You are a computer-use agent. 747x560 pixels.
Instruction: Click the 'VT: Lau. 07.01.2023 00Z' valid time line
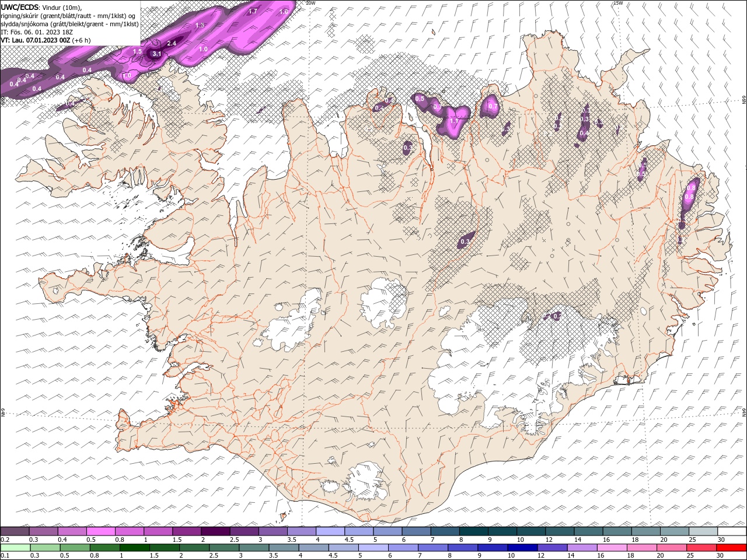tap(46, 40)
